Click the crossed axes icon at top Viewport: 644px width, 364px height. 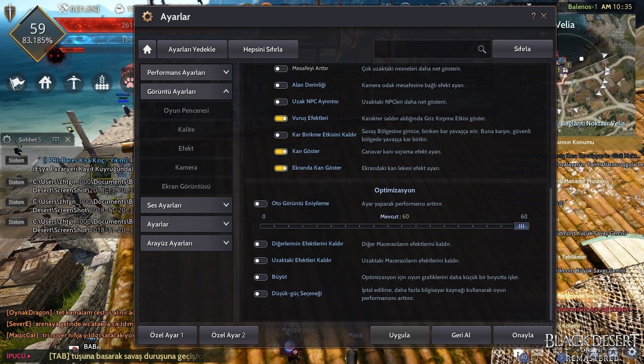coord(63,8)
